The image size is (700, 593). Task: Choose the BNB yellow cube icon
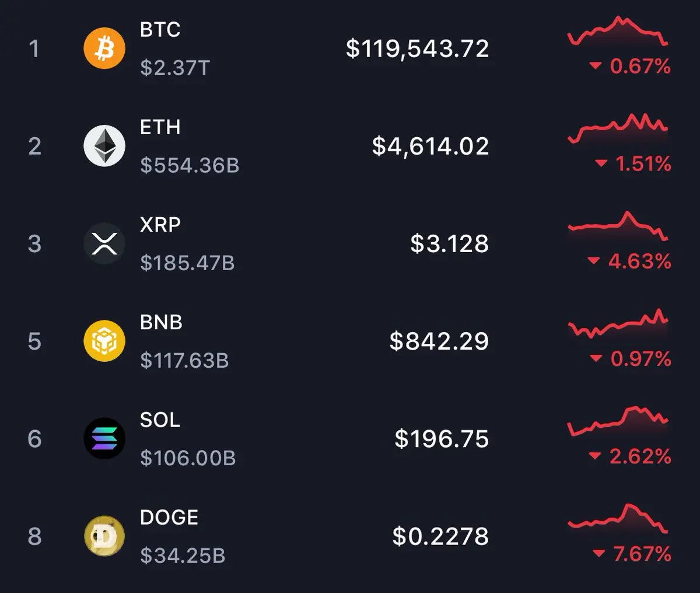104,341
